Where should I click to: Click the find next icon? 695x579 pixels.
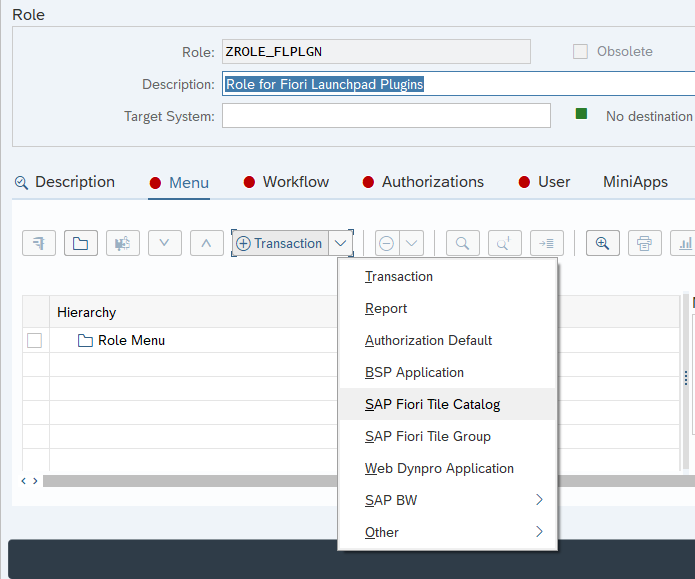504,243
